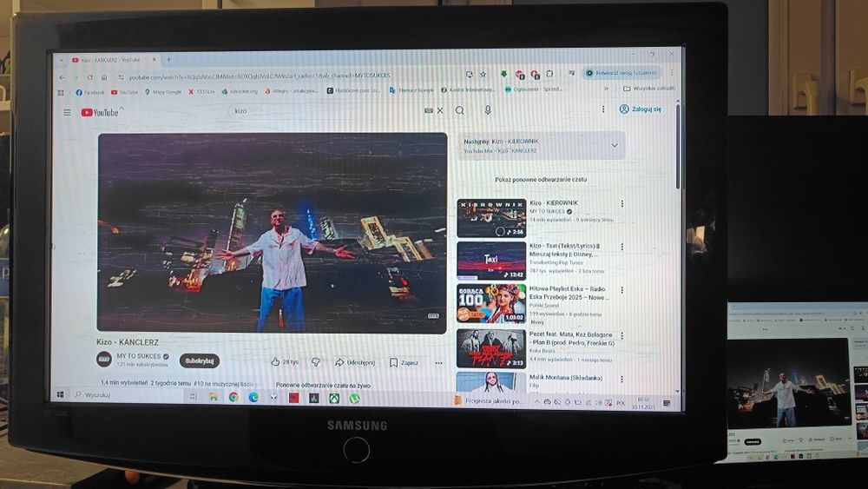The width and height of the screenshot is (868, 489).
Task: Open the puzzle-piece extensions icon in the toolbar
Action: point(549,73)
